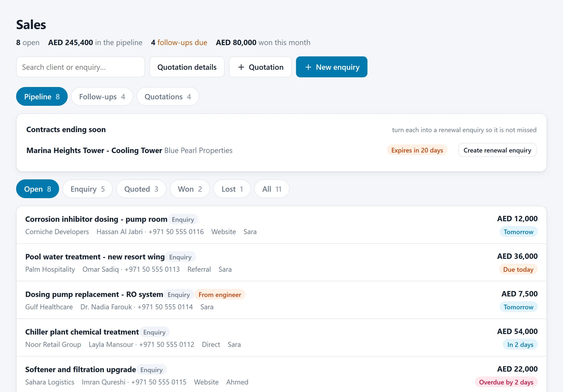The width and height of the screenshot is (563, 392).
Task: Click Imran Qureshi contact details
Action: [134, 382]
